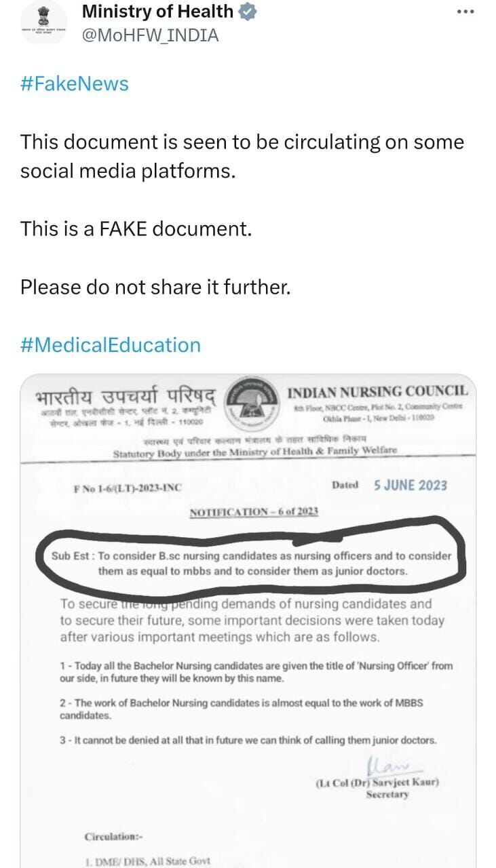This screenshot has width=496, height=868.
Task: Click the Indian Nursing Council logo emblem
Action: (252, 408)
